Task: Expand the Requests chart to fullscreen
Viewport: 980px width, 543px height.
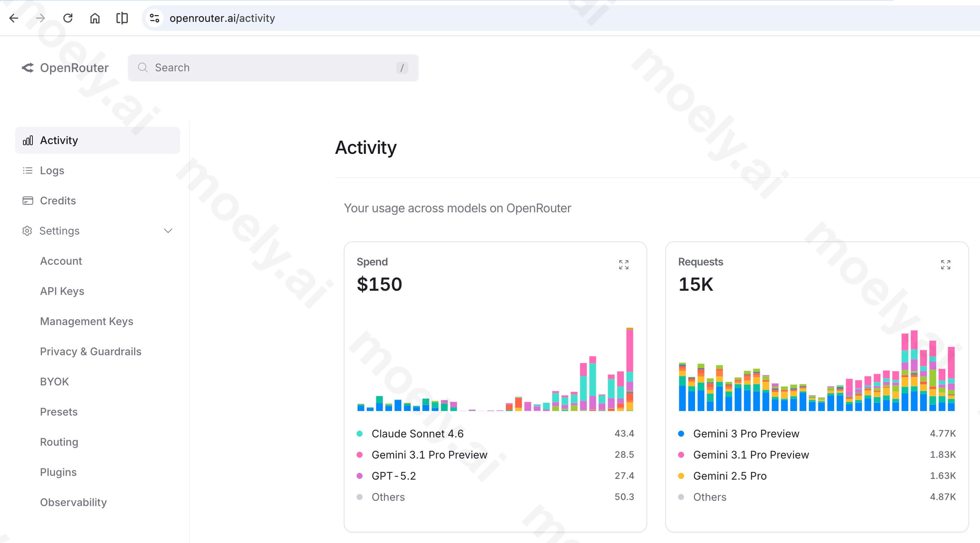Action: click(945, 264)
